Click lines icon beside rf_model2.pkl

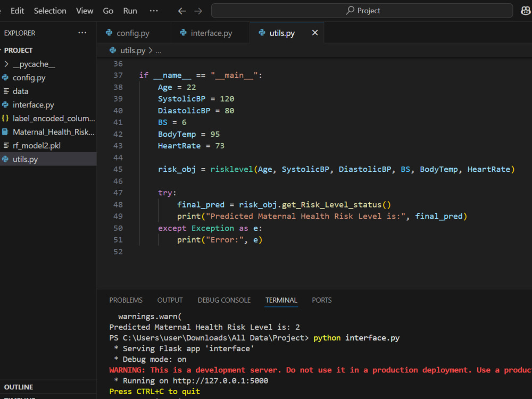tap(6, 146)
